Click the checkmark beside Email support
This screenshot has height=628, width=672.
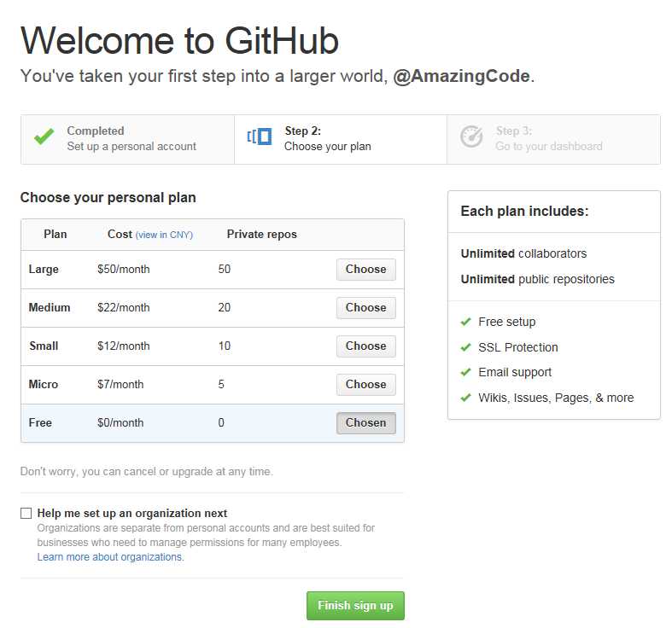[x=466, y=372]
